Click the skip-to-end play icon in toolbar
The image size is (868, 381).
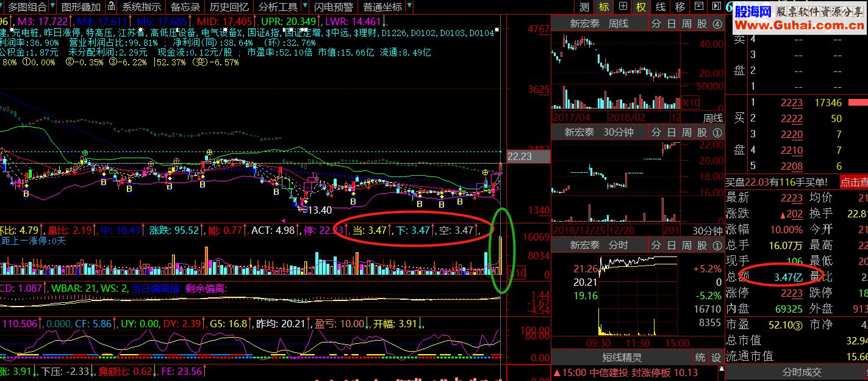717,7
